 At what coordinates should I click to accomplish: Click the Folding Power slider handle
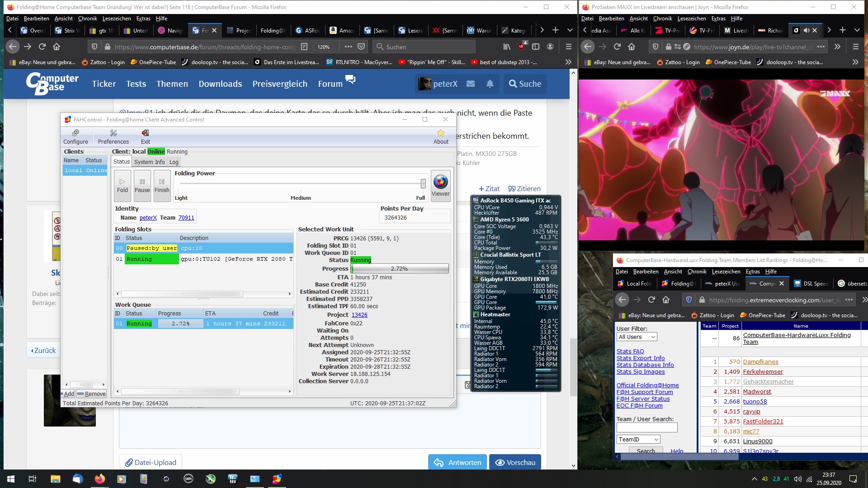point(423,183)
